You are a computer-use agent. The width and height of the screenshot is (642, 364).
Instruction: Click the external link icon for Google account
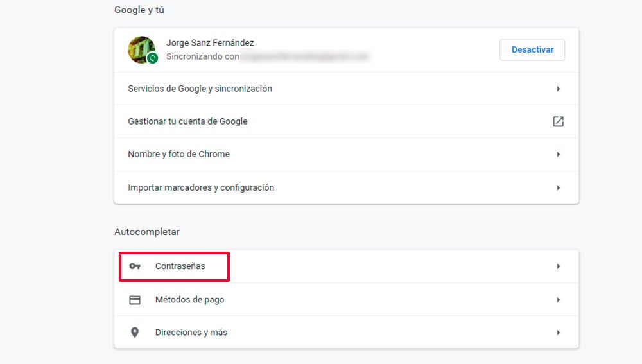558,121
